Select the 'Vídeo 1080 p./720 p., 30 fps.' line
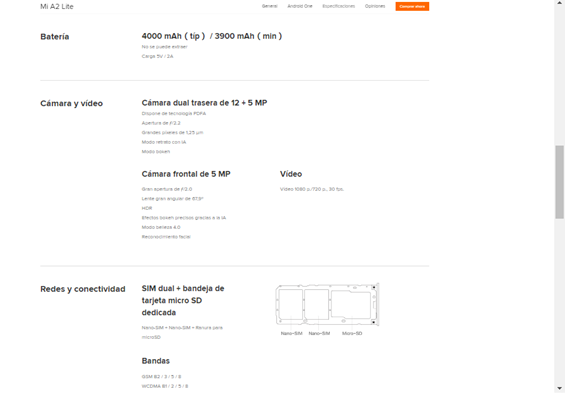565x393 pixels. (312, 189)
